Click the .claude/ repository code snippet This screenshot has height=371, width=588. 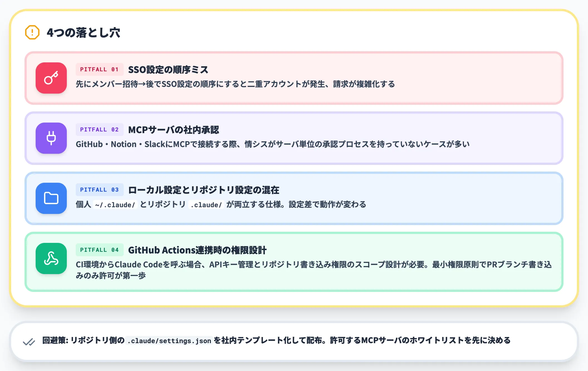206,205
